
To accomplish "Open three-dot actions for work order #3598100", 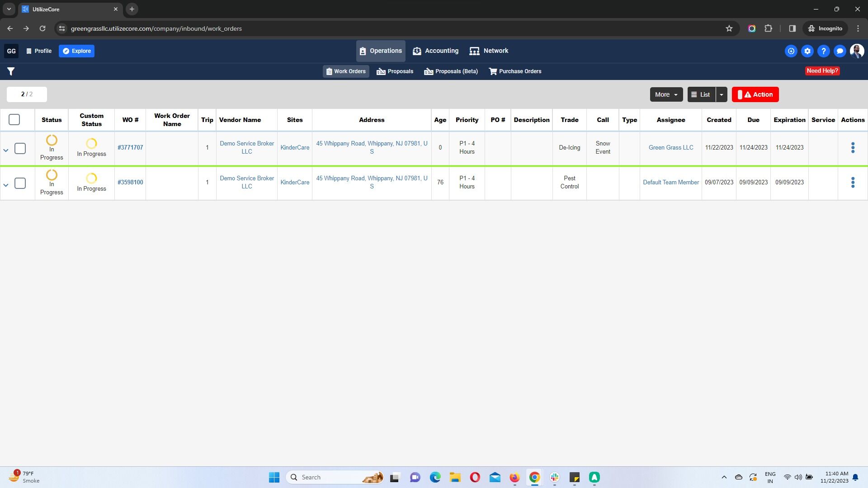I will click(x=853, y=183).
